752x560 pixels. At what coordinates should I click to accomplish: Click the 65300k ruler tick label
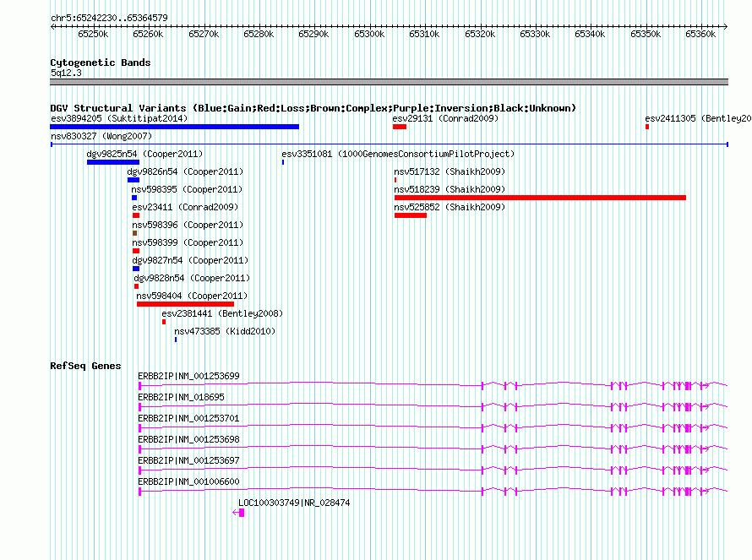[369, 34]
